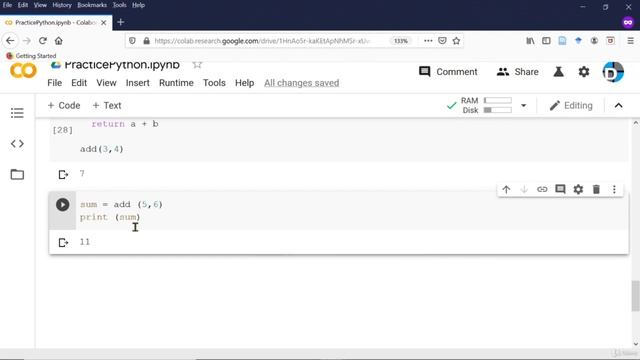
Task: Open Colab settings gear in header
Action: click(x=584, y=72)
